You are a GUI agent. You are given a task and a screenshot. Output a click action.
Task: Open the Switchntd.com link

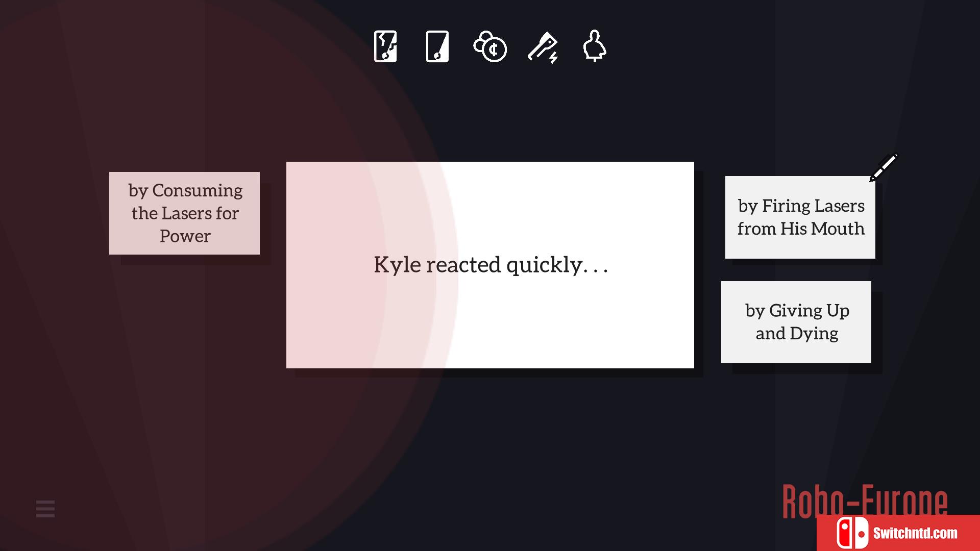click(x=915, y=533)
